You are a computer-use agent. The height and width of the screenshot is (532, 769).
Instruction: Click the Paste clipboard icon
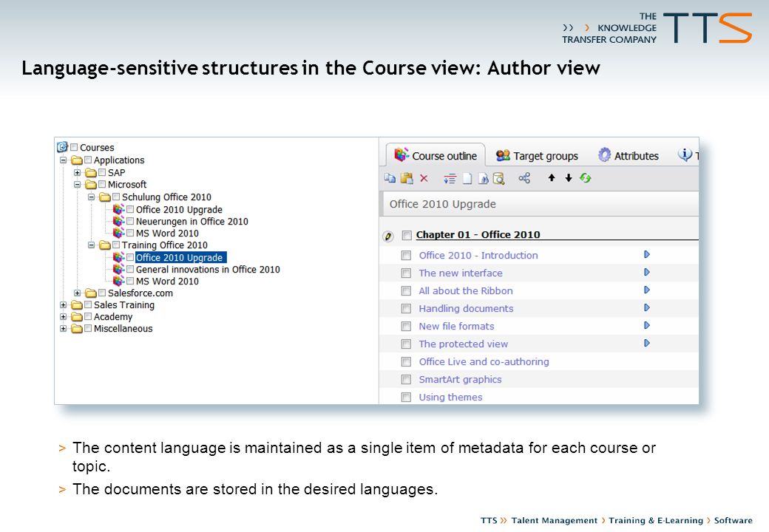pyautogui.click(x=407, y=178)
